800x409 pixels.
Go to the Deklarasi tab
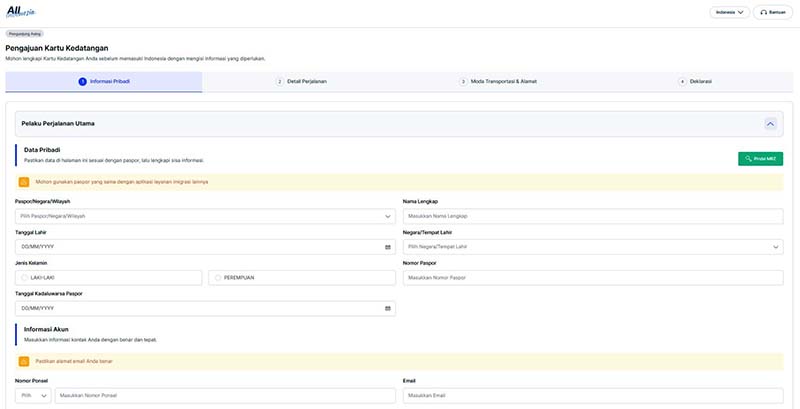(695, 81)
